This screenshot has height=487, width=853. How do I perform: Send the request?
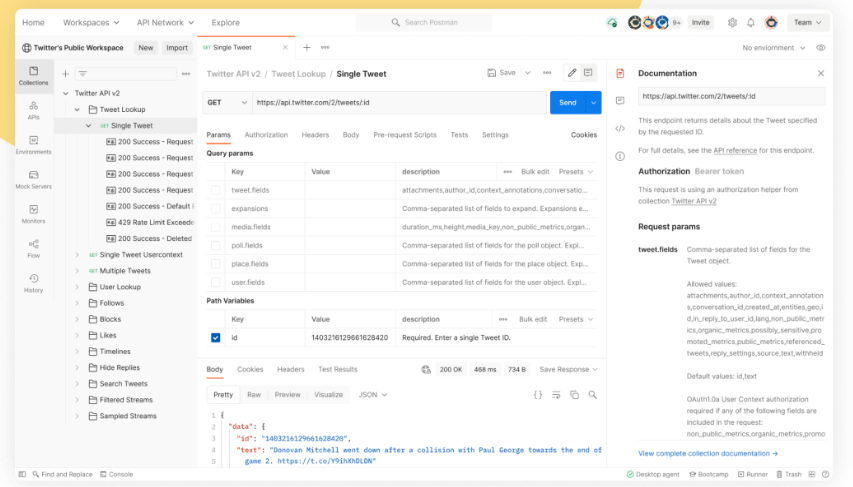click(568, 102)
